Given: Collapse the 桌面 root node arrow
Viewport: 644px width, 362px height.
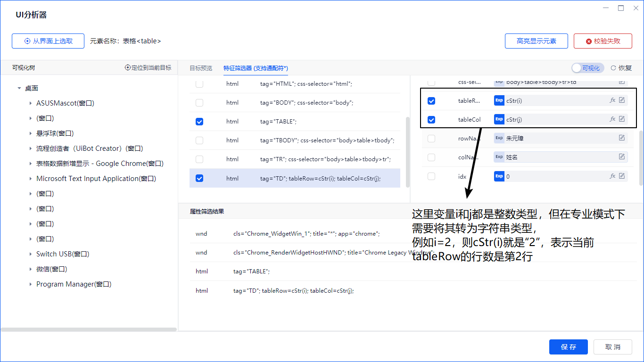Looking at the screenshot, I should pos(19,88).
